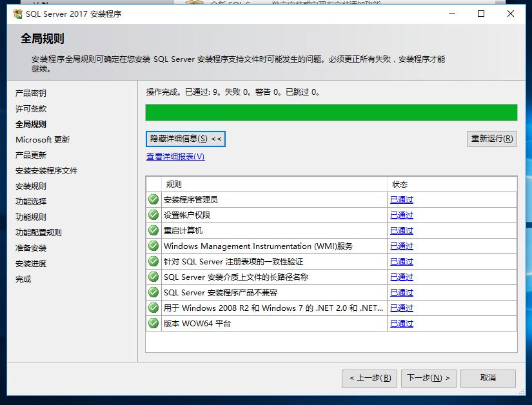Click green check icon beside 版本 WOW64 平台
Image resolution: width=532 pixels, height=405 pixels.
tap(153, 323)
